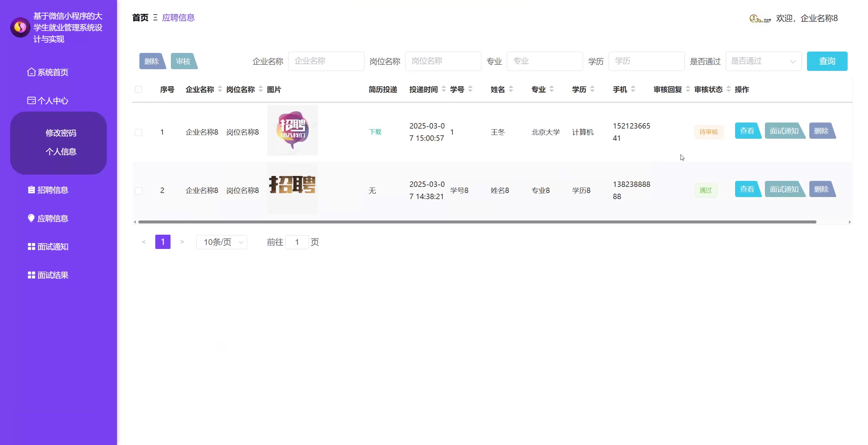Click 下载 resume link in row 1
This screenshot has height=445, width=868.
click(375, 132)
